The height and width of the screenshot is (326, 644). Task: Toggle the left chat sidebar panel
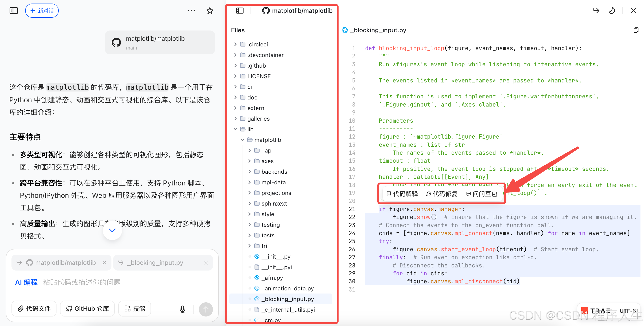13,11
